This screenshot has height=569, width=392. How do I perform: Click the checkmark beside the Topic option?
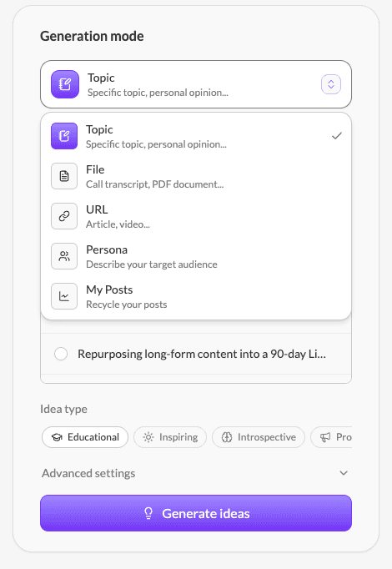(x=337, y=136)
